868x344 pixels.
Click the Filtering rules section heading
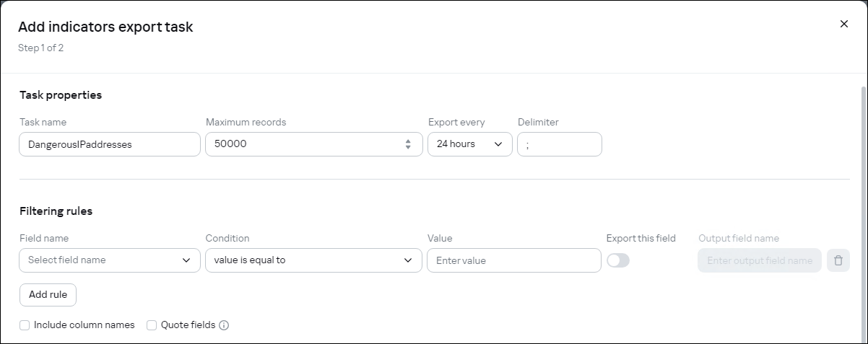(x=56, y=211)
